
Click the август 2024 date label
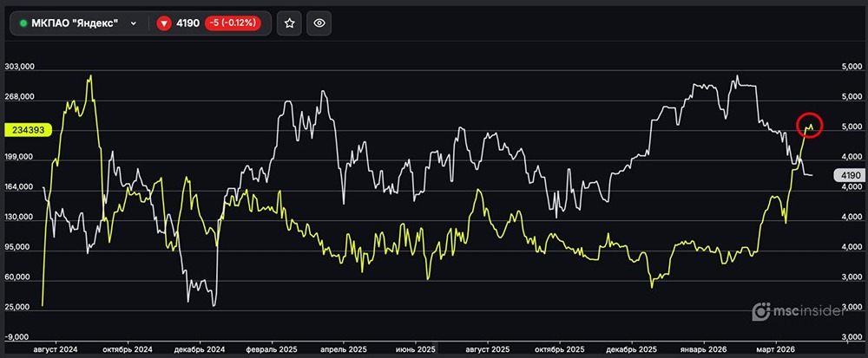coord(56,348)
